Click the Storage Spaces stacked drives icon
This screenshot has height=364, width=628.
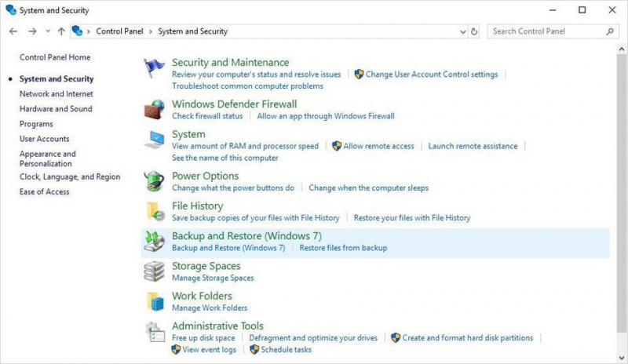(x=154, y=271)
